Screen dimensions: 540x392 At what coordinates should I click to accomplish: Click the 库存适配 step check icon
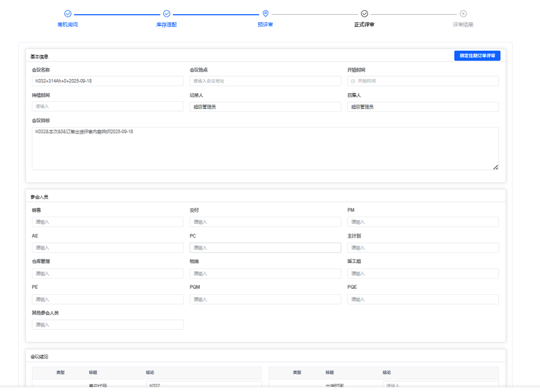coord(167,13)
